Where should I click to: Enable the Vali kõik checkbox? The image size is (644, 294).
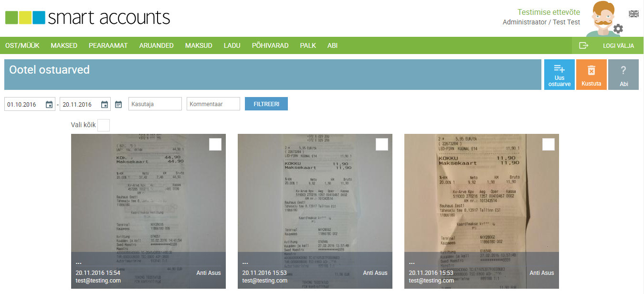tap(103, 125)
